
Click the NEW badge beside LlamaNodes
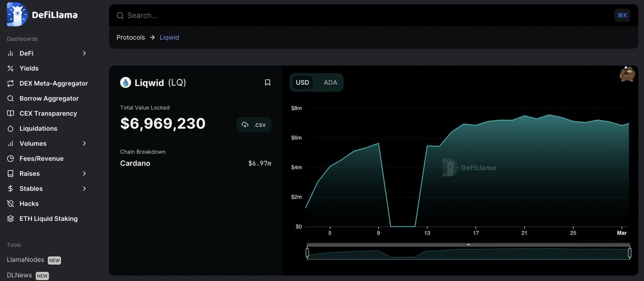[54, 261]
